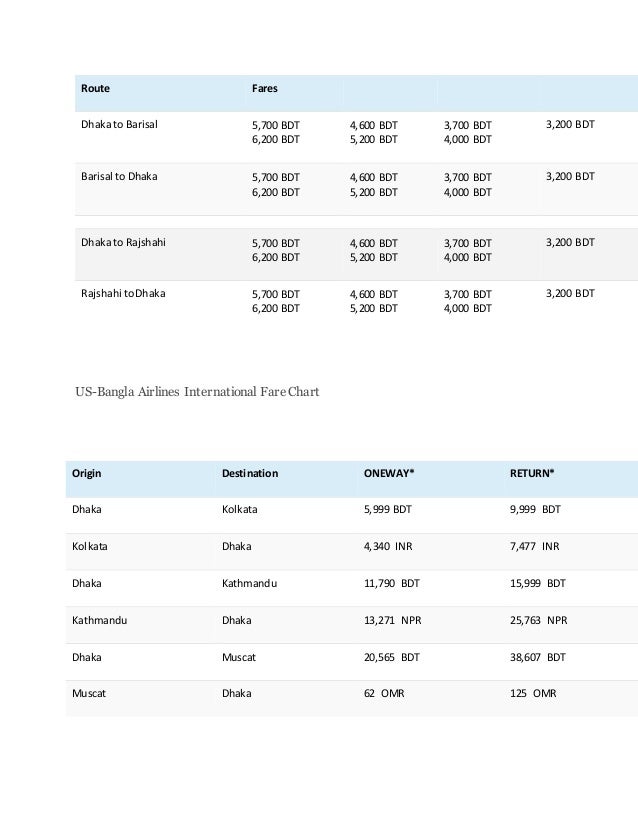Select the Dhaka to Rajshahi route cell
The image size is (638, 826).
click(123, 243)
